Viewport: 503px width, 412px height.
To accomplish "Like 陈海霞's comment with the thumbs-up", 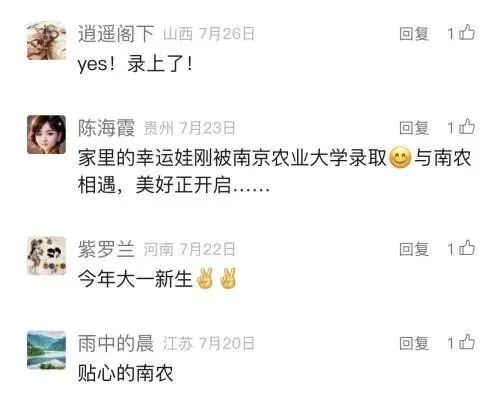I will pos(467,127).
